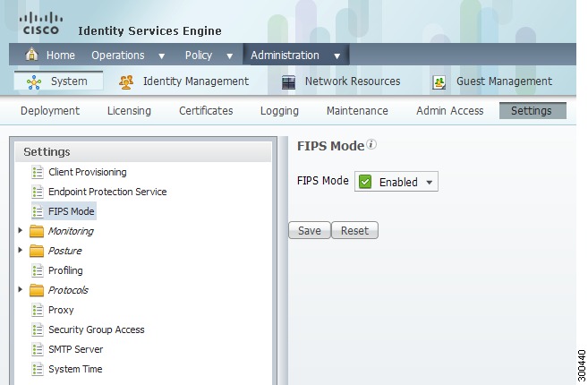Select SMTP Server in Settings tree
Screen dimensions: 588x385
coord(75,349)
